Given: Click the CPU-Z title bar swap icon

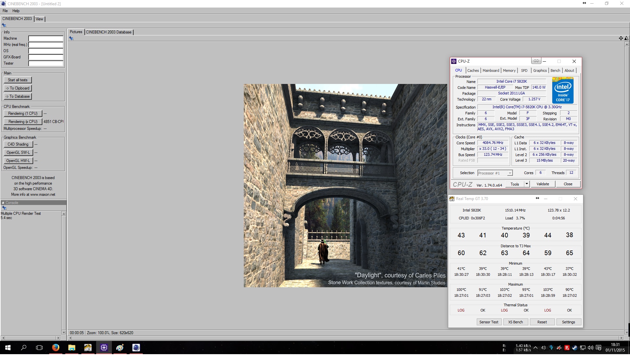Looking at the screenshot, I should point(536,61).
